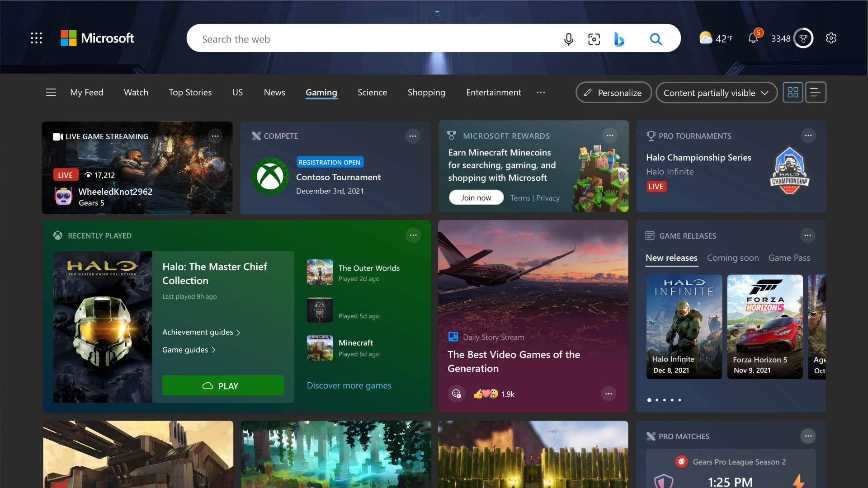Expand more feed categories ellipsis

[541, 93]
